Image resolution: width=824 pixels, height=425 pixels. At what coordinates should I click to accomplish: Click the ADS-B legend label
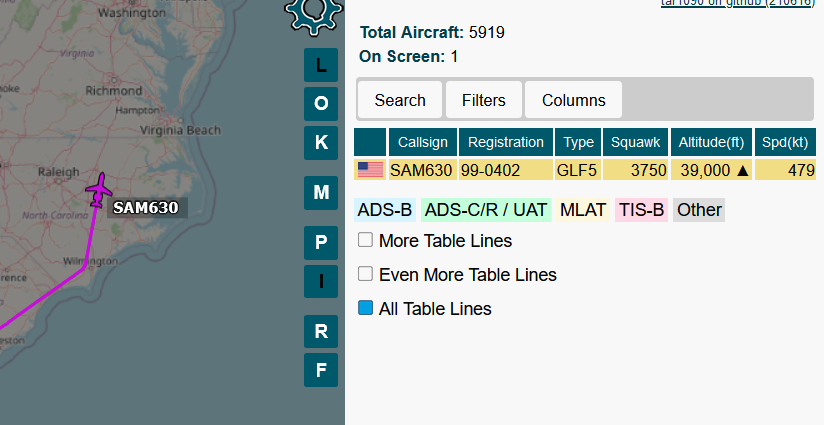click(x=385, y=210)
